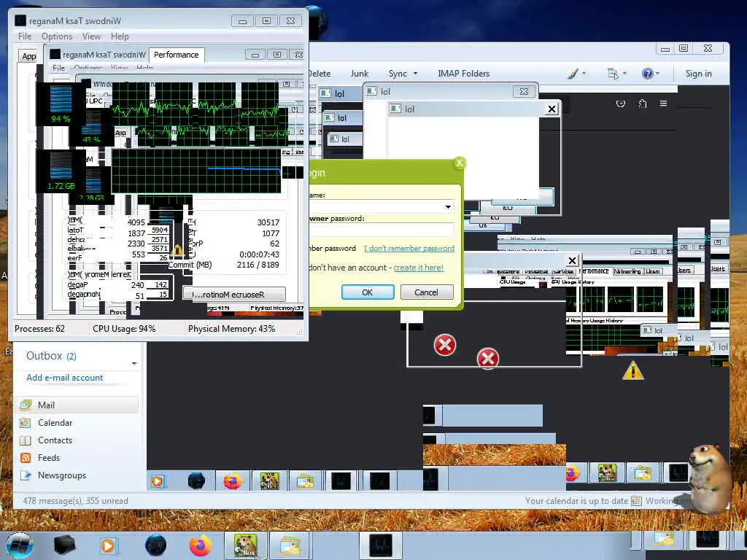Open the dark globe browser in the taskbar
Image resolution: width=747 pixels, height=560 pixels.
tap(155, 545)
